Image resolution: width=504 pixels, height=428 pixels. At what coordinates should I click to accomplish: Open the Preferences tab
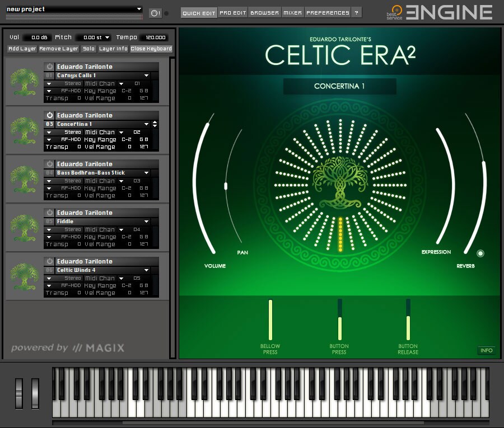[328, 13]
